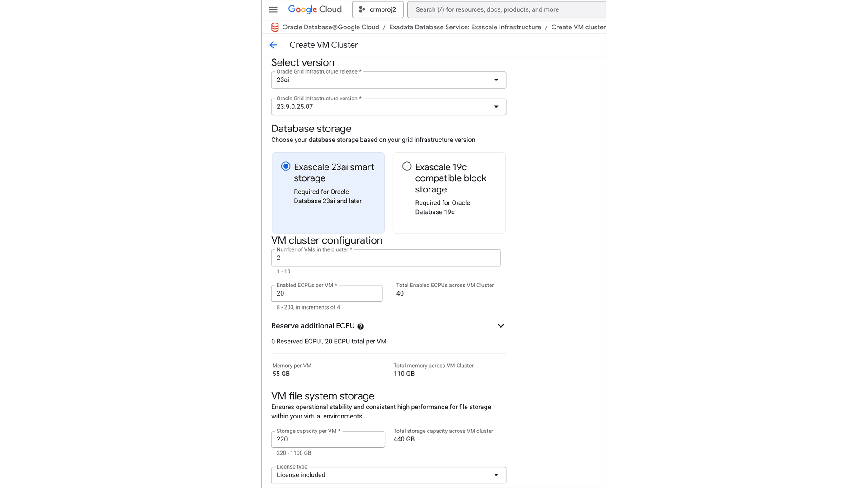
Task: Select Exascale 23ai smart storage option
Action: [328, 192]
